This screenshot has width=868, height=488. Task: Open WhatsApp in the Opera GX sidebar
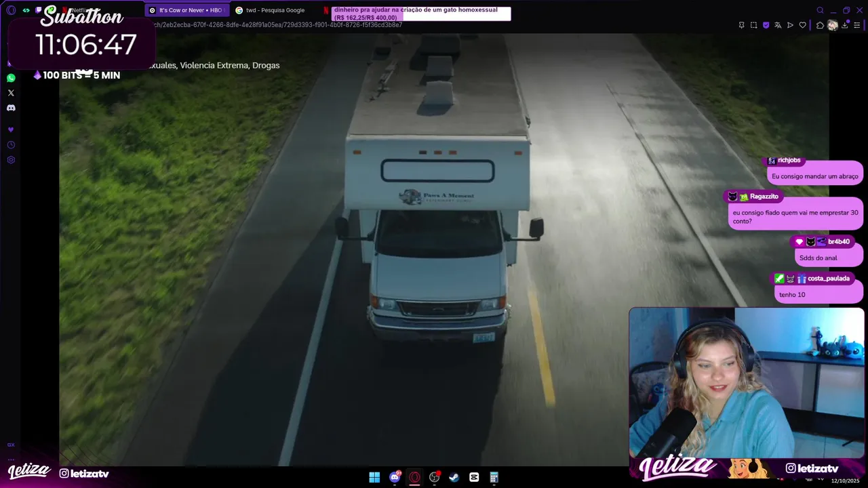[11, 78]
